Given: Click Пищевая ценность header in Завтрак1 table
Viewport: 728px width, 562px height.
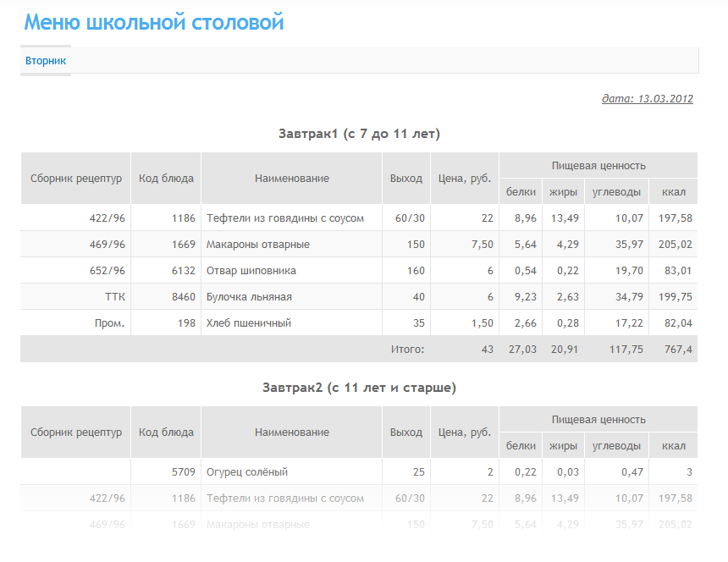Looking at the screenshot, I should coord(598,166).
